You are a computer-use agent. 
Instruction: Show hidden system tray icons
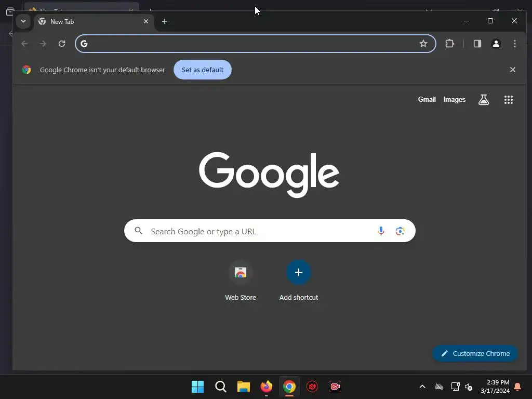pyautogui.click(x=422, y=387)
